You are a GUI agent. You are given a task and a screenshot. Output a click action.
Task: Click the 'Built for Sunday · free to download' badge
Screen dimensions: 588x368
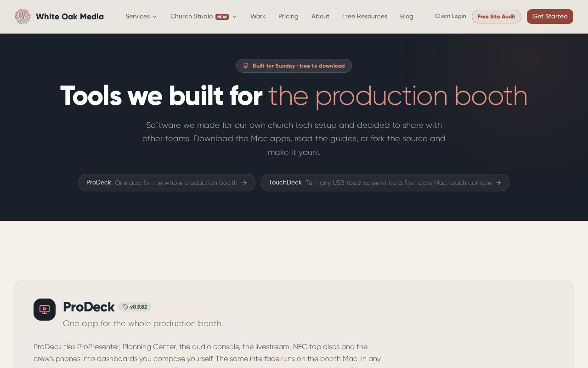294,66
